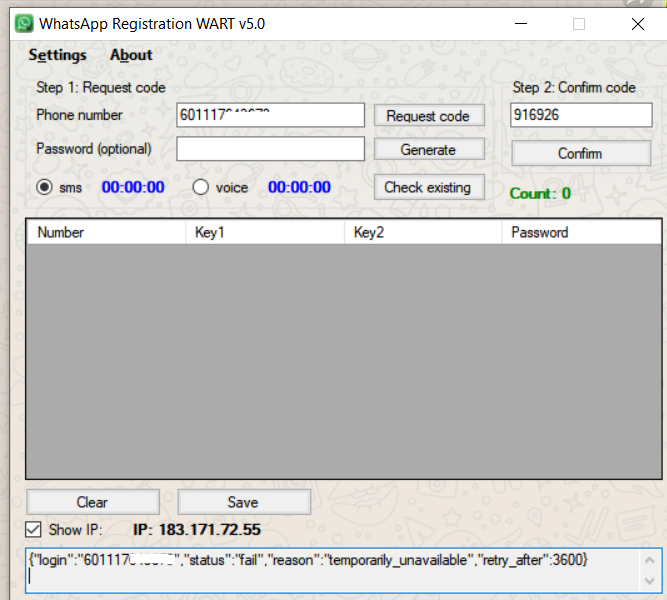Viewport: 667px width, 600px height.
Task: Select the voice radio button
Action: point(200,187)
